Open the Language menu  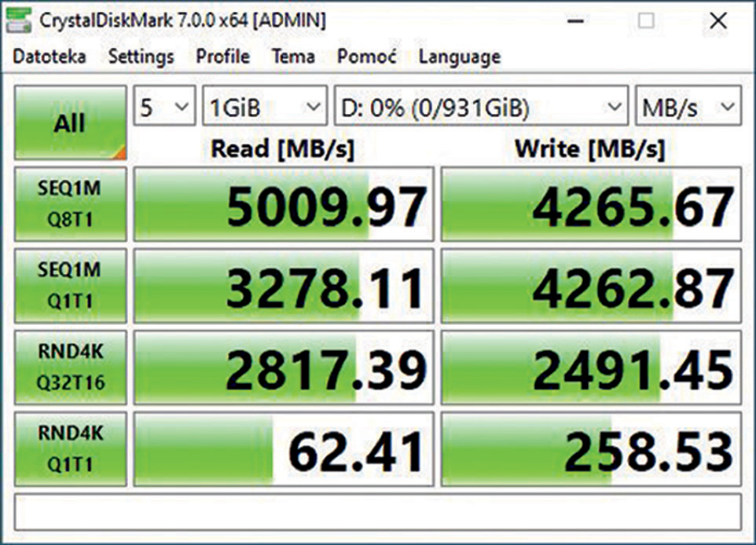pos(460,57)
